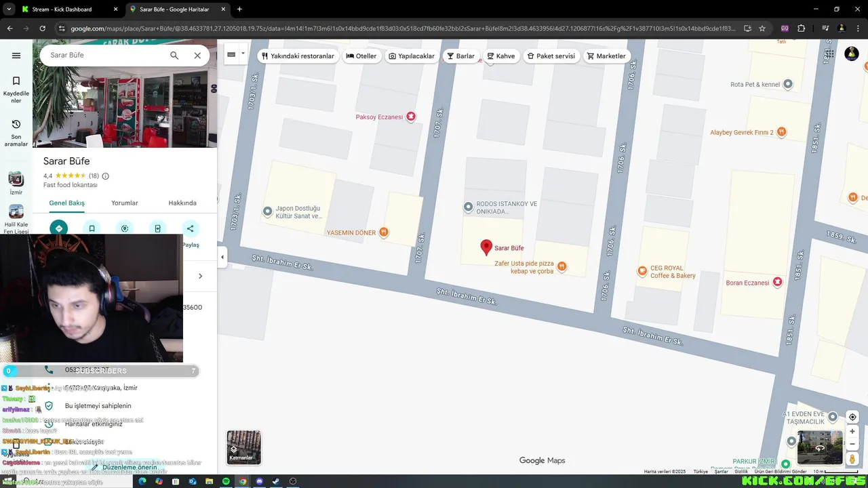Switch to Stream - Kick Dashboard tab
Screen dimensions: 868x488
(69, 9)
